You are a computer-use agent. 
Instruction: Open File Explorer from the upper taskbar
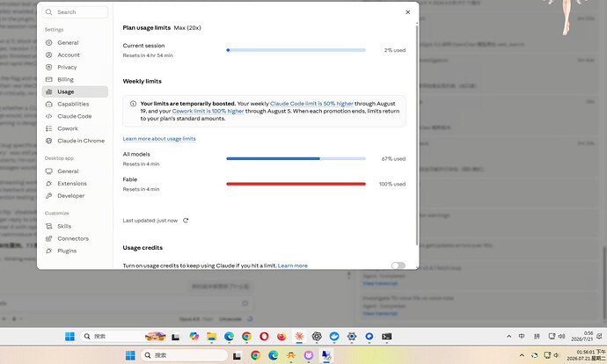[x=211, y=336]
